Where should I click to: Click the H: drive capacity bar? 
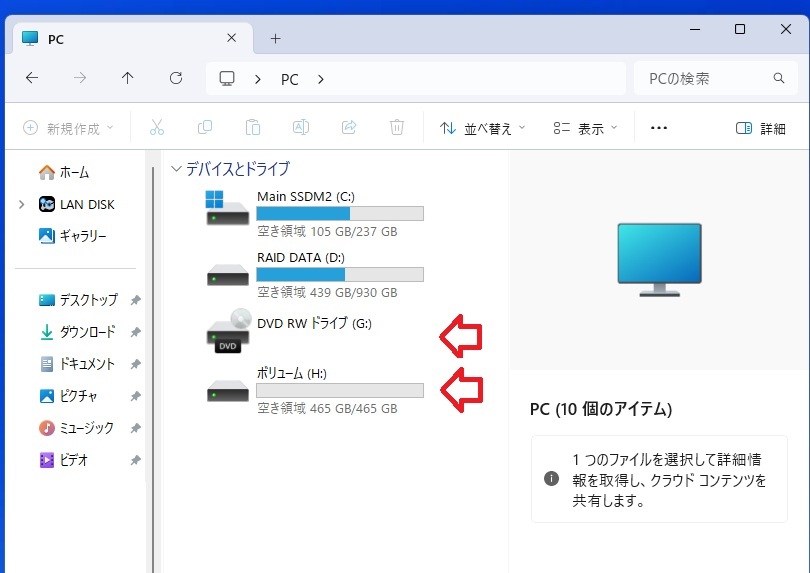pyautogui.click(x=340, y=391)
